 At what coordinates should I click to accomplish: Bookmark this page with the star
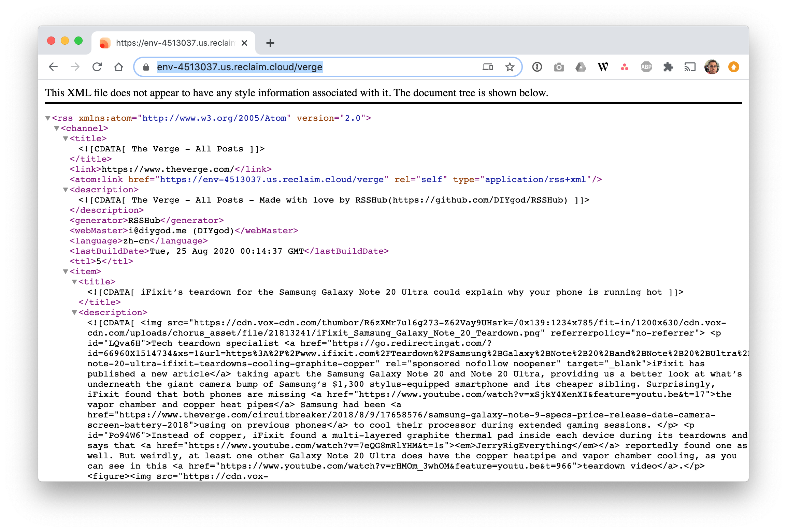(x=510, y=67)
